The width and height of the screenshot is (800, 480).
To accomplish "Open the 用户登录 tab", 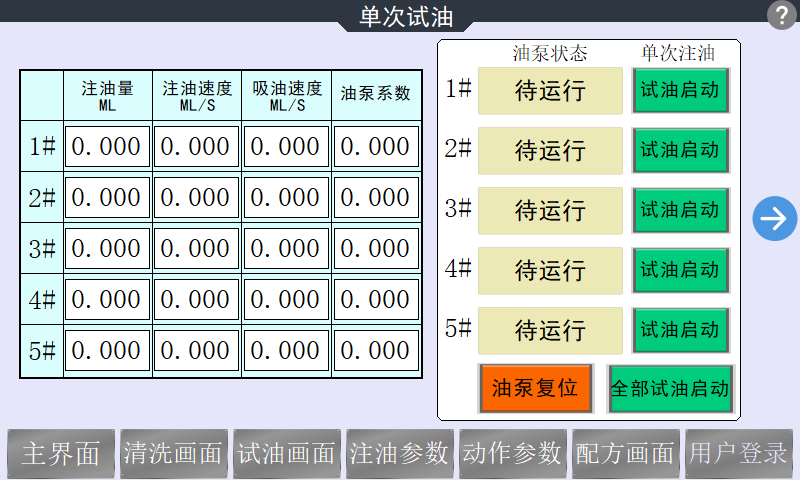I will [x=738, y=454].
